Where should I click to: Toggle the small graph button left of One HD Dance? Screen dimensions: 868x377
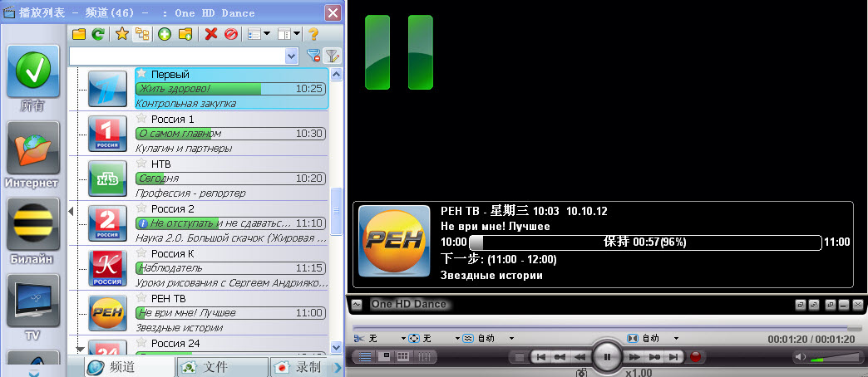click(357, 304)
